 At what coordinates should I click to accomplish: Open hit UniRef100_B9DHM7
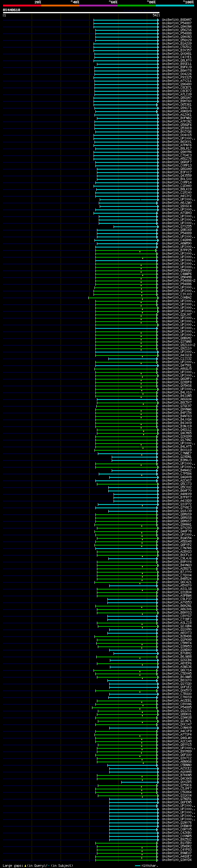177,20
